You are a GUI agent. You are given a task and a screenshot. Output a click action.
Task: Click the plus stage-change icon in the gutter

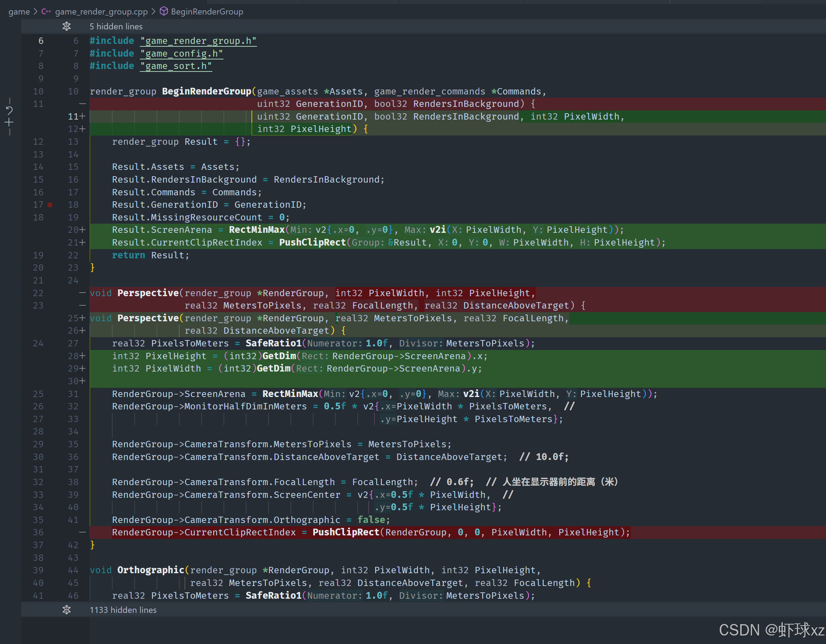click(10, 122)
